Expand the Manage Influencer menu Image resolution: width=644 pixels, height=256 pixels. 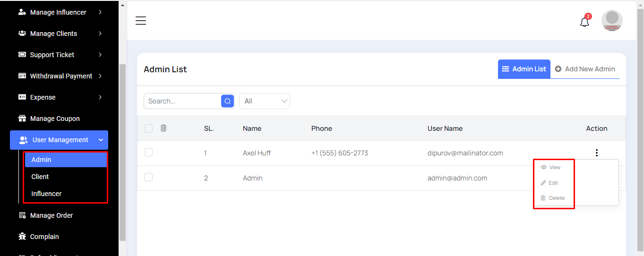click(59, 12)
